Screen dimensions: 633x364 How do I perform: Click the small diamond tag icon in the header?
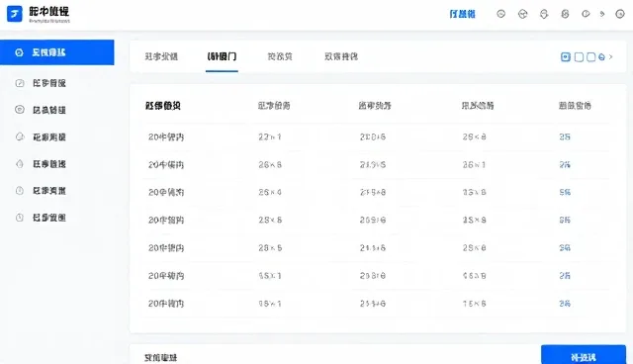(x=602, y=14)
